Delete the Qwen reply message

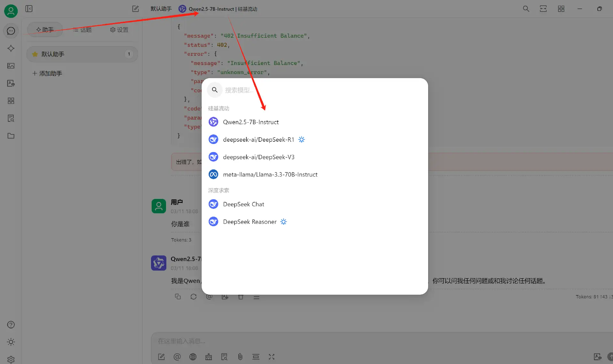[241, 297]
